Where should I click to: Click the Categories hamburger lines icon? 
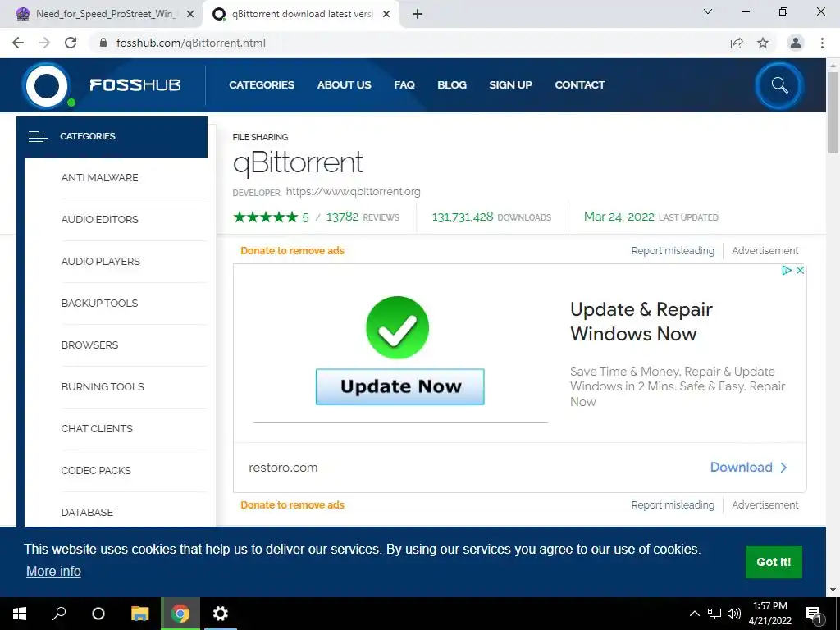tap(38, 137)
